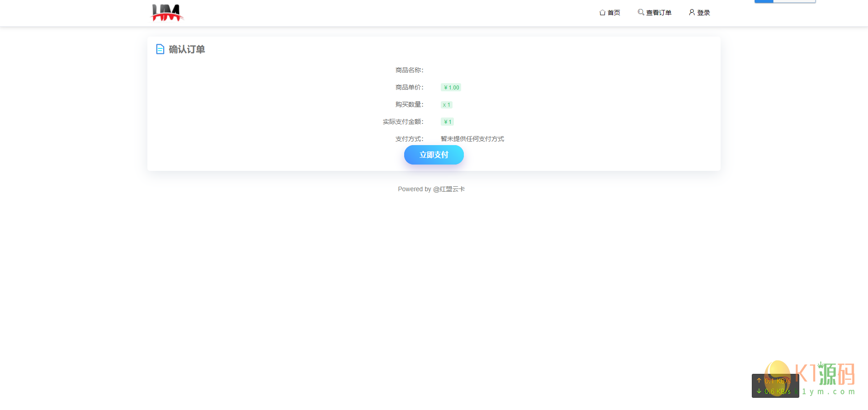The image size is (868, 410).
Task: Click the 暂未提供任何支付方式 message
Action: 472,139
